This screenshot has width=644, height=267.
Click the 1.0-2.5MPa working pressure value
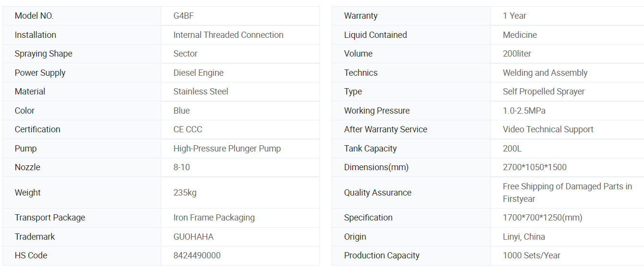pyautogui.click(x=524, y=111)
